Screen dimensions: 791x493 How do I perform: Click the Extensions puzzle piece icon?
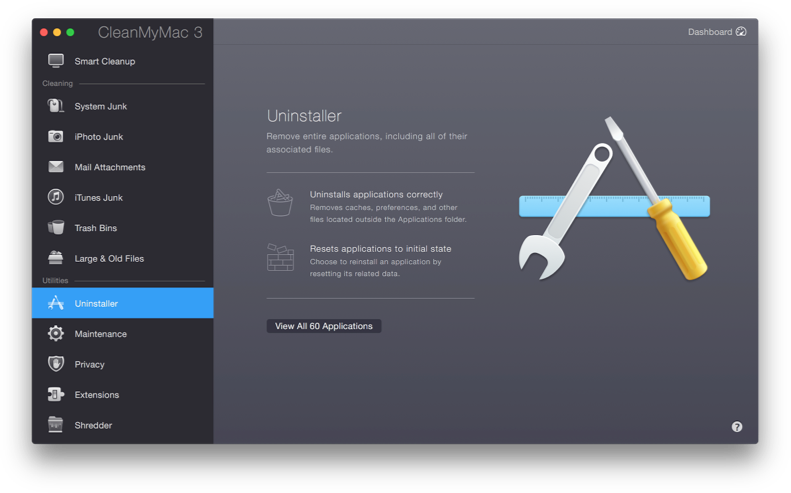pos(55,394)
